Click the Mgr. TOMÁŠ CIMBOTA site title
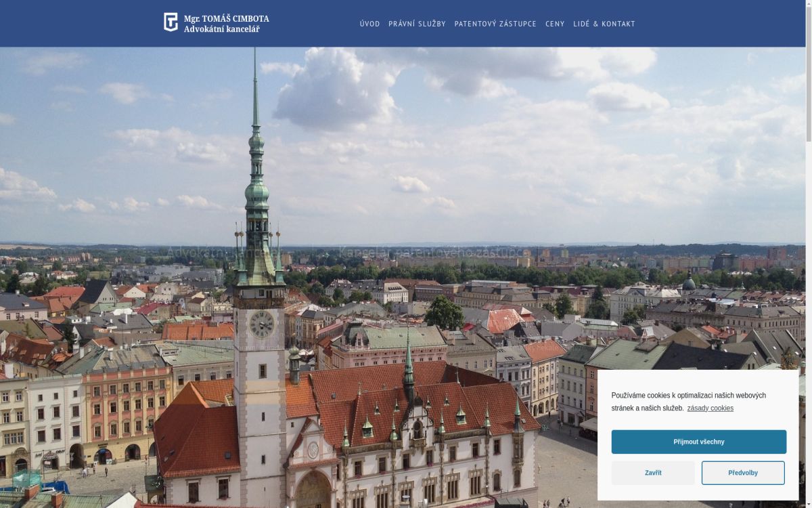Screen dimensions: 812x508 point(226,18)
